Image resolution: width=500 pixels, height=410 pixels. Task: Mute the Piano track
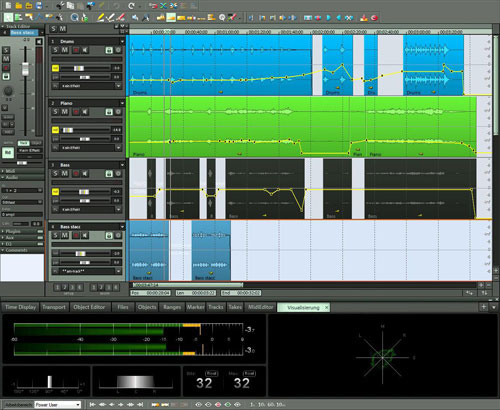[x=65, y=112]
